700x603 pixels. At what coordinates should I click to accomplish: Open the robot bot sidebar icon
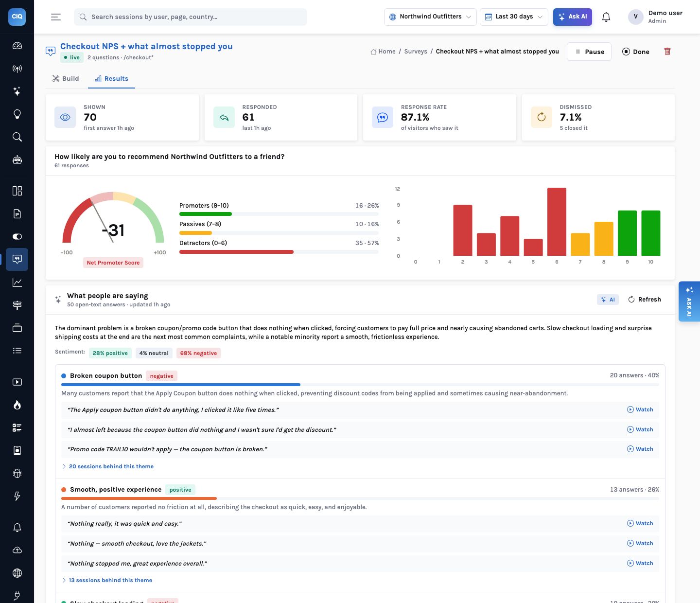17,160
